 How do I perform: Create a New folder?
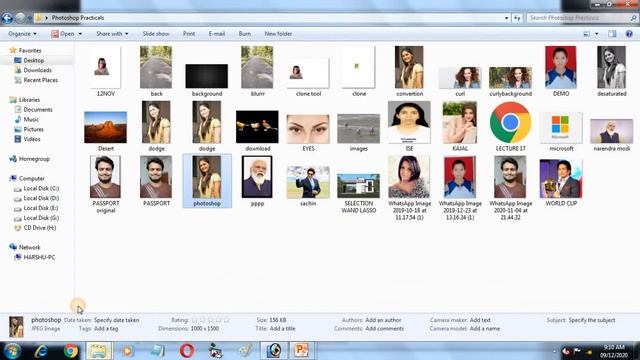point(278,34)
